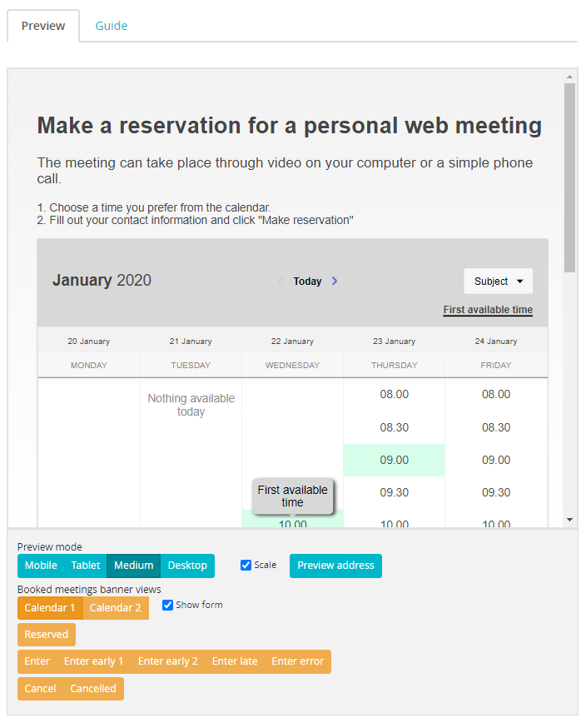Go to the previous week arrow

[x=281, y=282]
